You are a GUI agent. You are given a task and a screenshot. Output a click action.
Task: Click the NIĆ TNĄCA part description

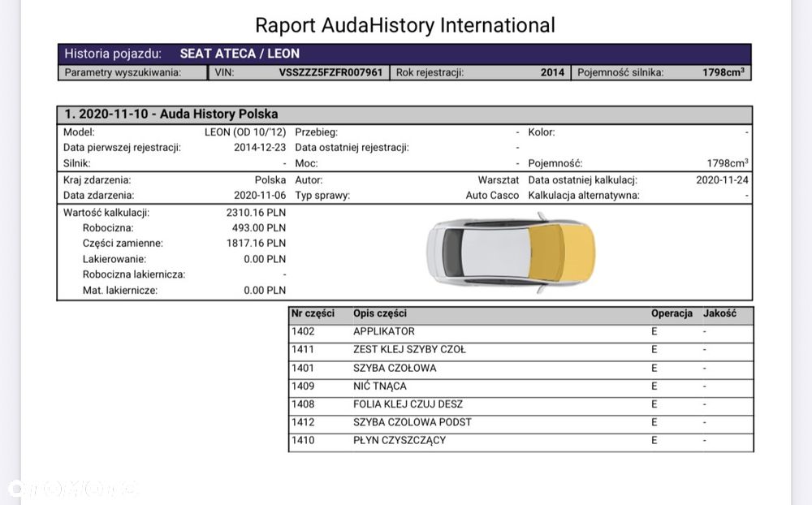379,386
